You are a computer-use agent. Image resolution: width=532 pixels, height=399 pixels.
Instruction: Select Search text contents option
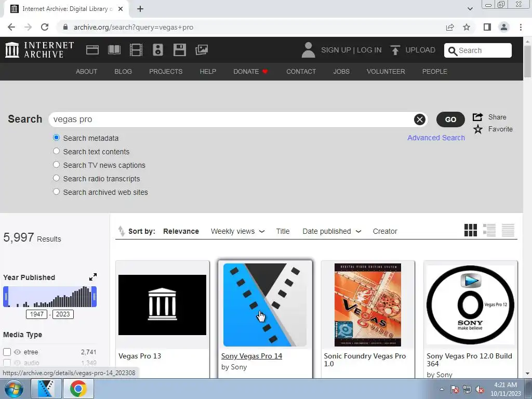pyautogui.click(x=56, y=151)
